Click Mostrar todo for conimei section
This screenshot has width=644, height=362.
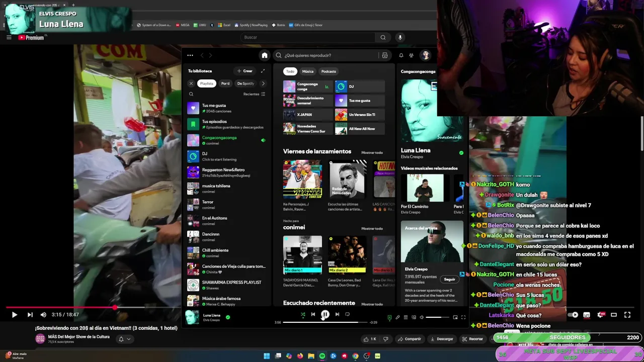tap(372, 228)
